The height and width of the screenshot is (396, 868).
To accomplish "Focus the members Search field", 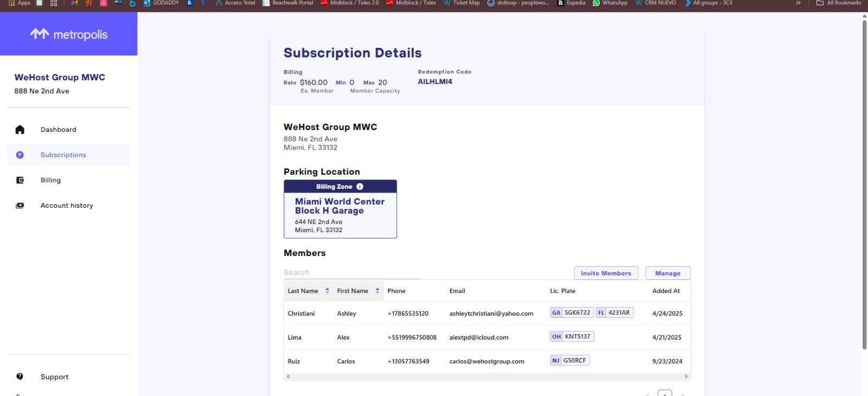I will point(351,272).
